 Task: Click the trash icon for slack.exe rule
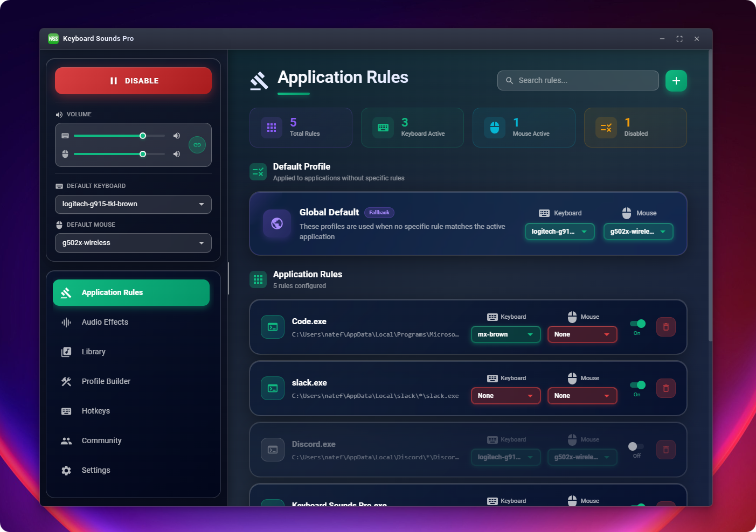click(665, 388)
